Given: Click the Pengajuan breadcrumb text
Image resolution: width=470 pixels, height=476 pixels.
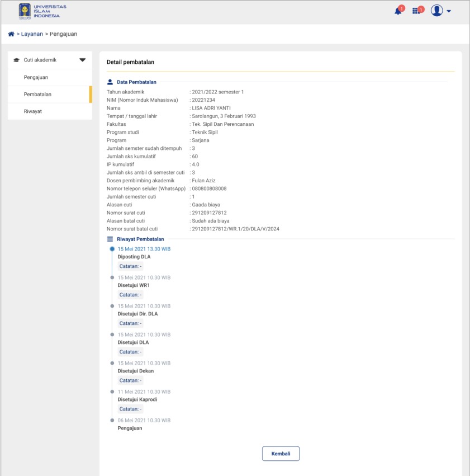Looking at the screenshot, I should tap(63, 34).
